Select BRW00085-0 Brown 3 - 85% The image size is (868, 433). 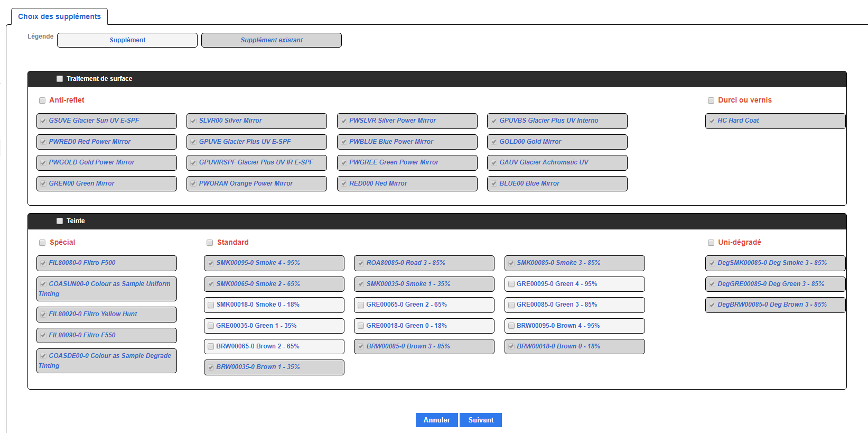tap(424, 347)
